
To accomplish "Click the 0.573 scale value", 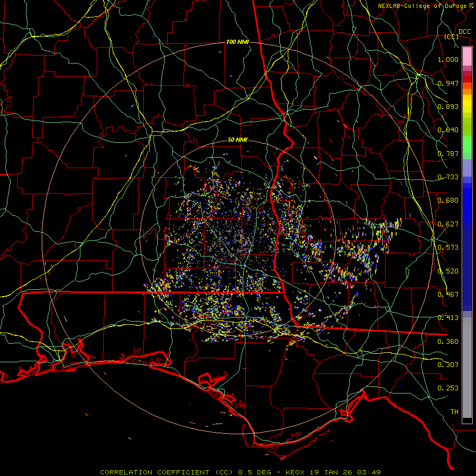I will (x=448, y=248).
